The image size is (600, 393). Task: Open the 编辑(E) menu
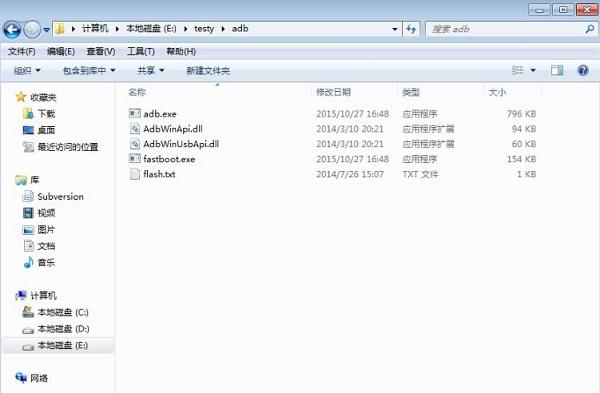pos(61,51)
